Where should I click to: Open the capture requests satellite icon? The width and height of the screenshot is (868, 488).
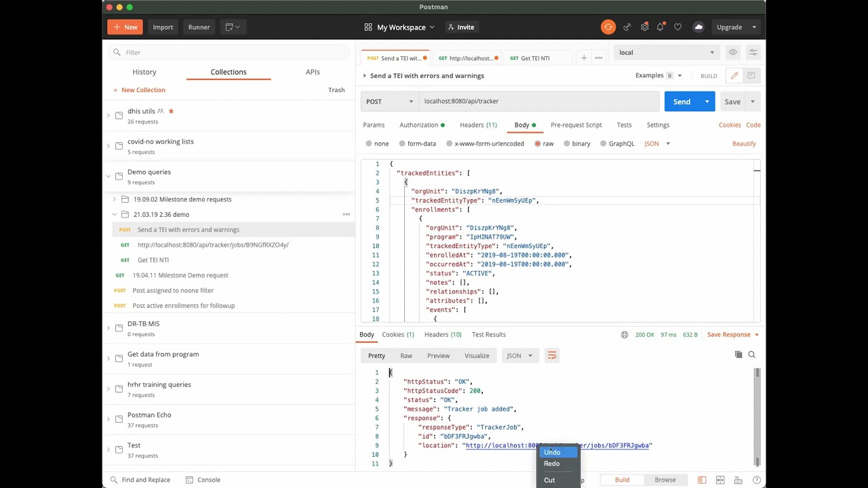627,27
